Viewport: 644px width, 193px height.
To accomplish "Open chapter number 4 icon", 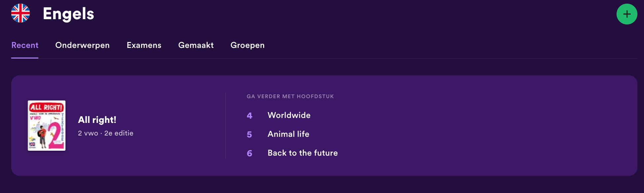I will pos(250,116).
